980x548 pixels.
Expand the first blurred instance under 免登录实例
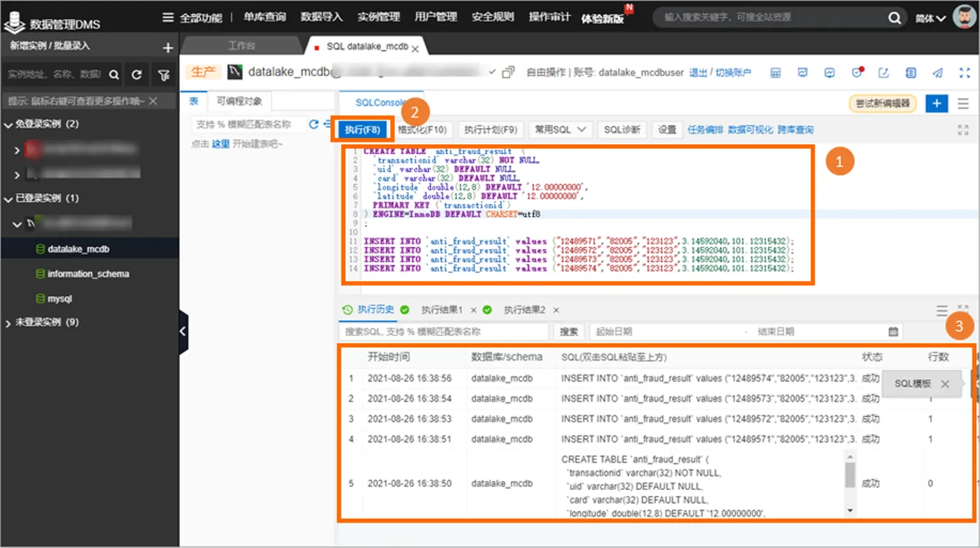click(x=17, y=150)
